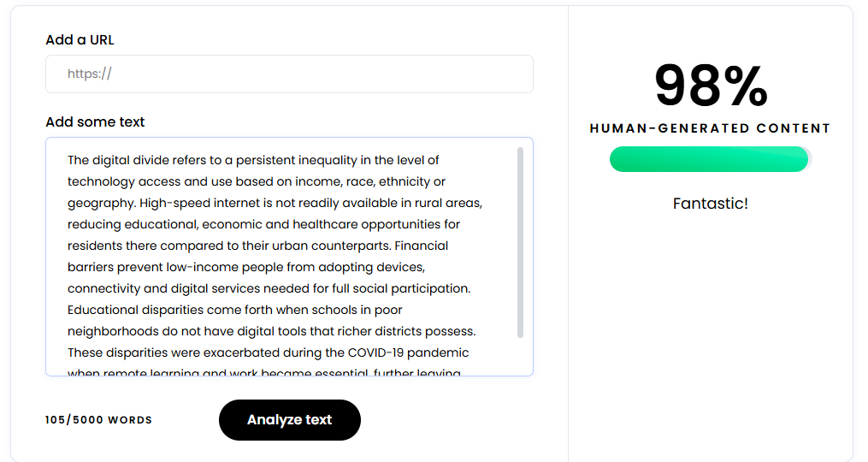Click the word "Financial" in the text box
Viewport: 868px width, 462px height.
421,246
